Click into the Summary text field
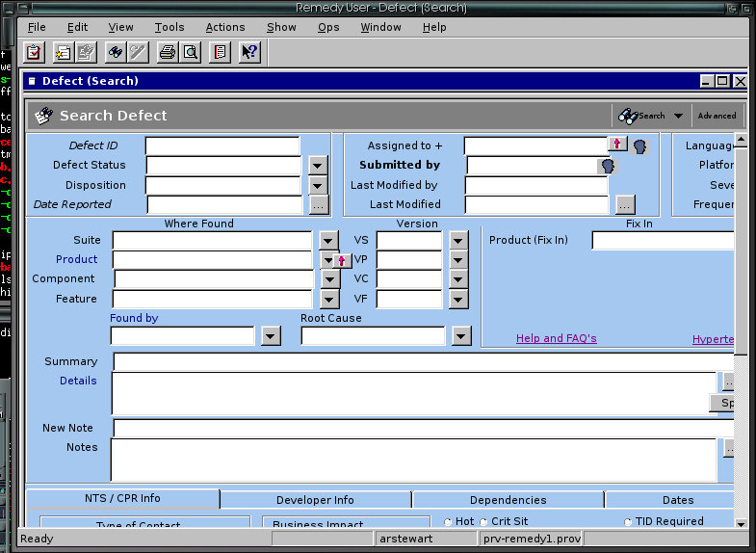 tap(424, 362)
